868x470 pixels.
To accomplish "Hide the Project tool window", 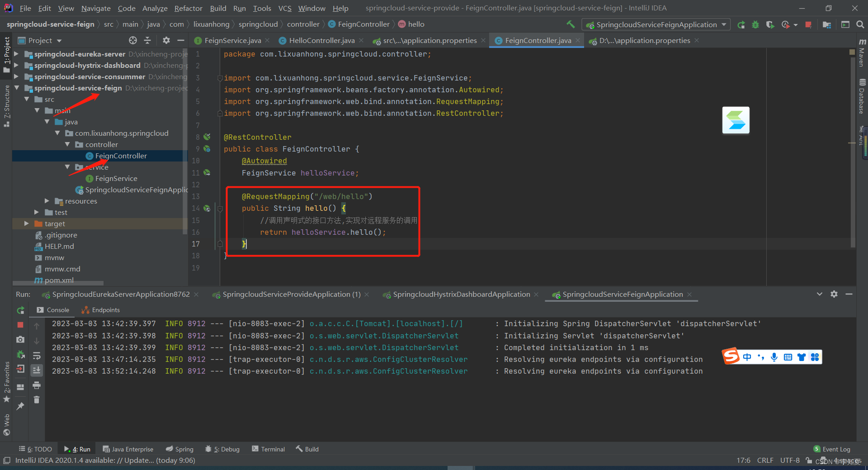I will coord(181,40).
